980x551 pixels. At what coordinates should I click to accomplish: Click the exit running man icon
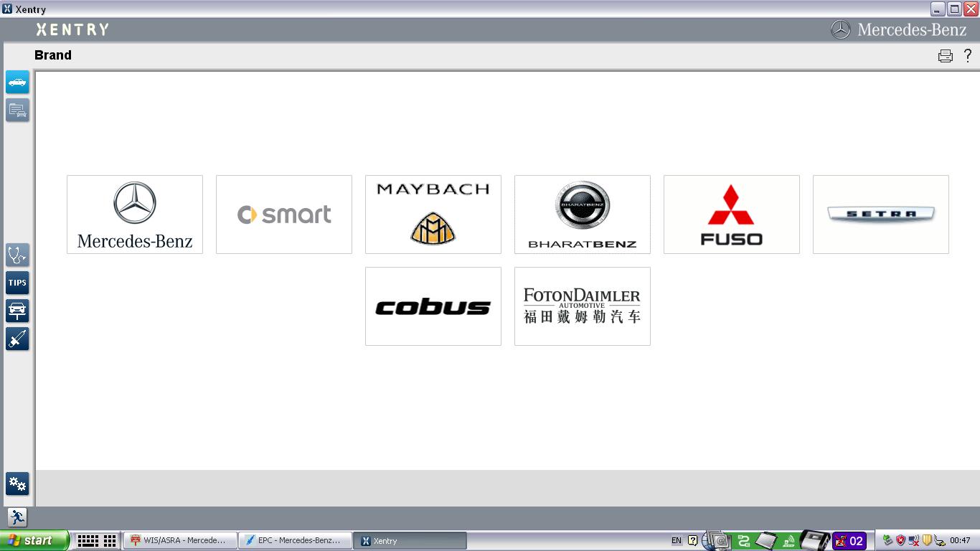click(17, 517)
